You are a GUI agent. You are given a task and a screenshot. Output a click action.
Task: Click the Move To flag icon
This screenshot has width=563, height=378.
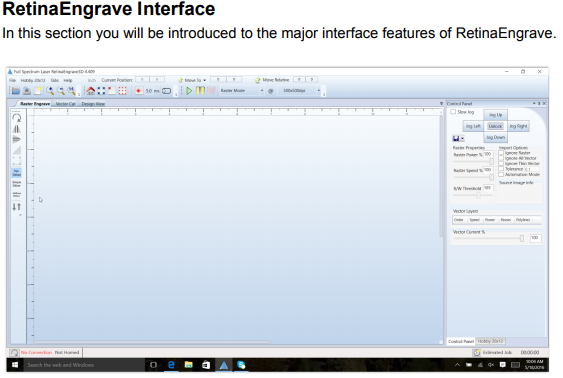(x=181, y=80)
